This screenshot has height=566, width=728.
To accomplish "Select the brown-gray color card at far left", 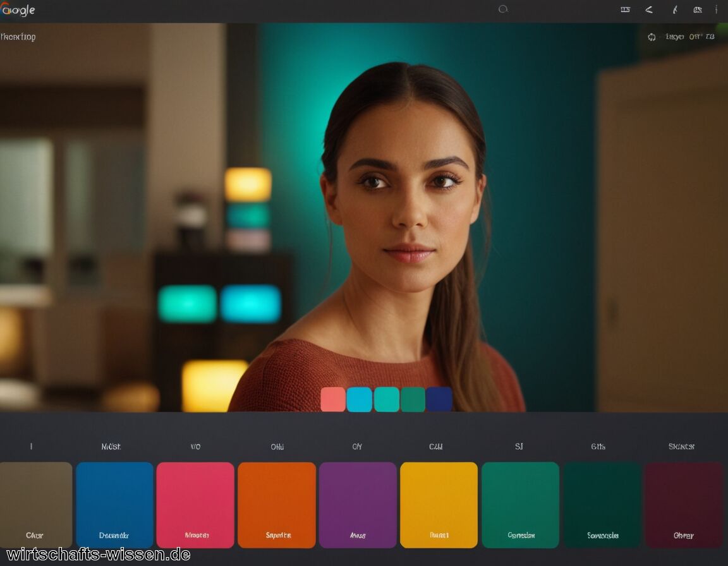I will [x=36, y=505].
